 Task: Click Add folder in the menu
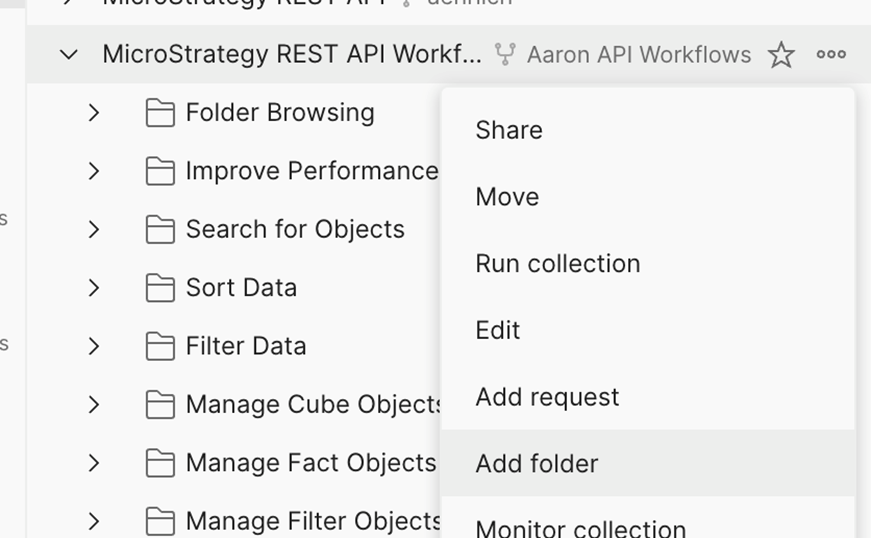click(x=537, y=464)
